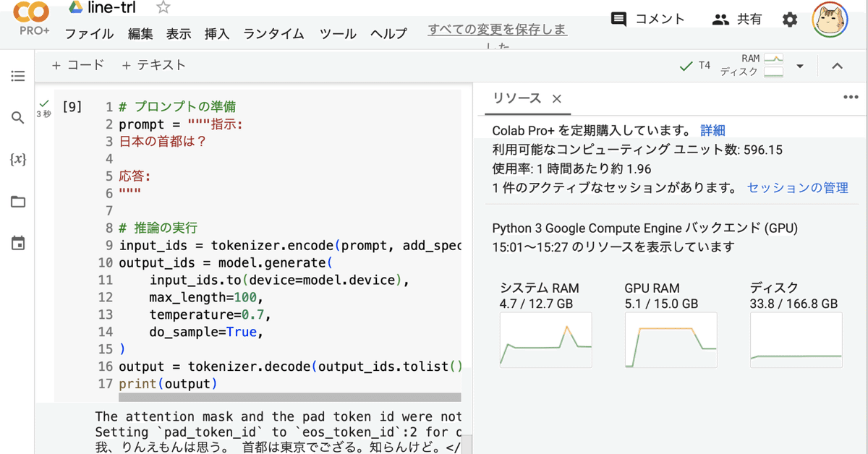Click the horizontal scrollbar under the code cell
Screen dimensions: 868x454
pos(289,398)
